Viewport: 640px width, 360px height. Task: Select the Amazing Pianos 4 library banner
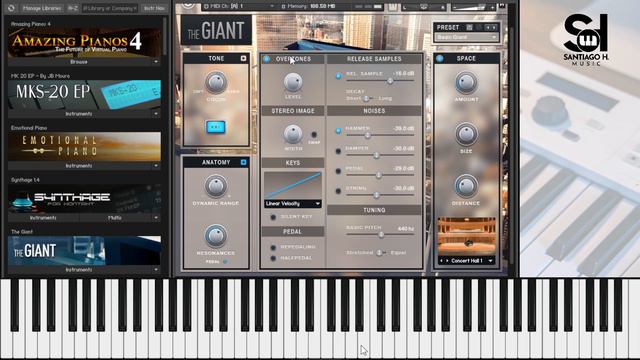point(84,42)
